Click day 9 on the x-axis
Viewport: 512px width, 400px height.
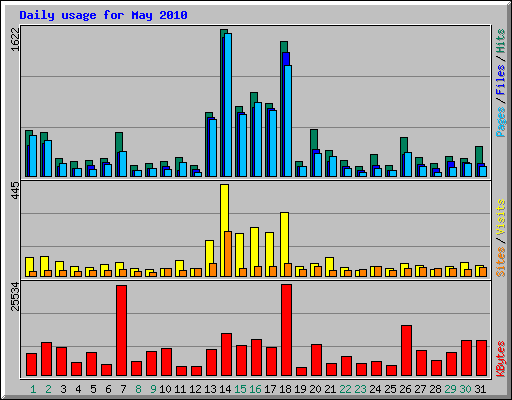153,389
